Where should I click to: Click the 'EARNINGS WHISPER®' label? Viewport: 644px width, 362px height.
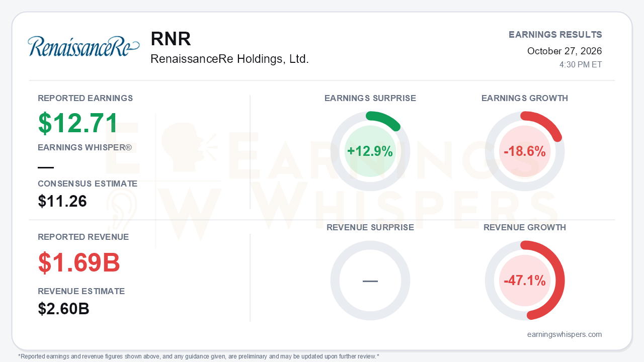coord(85,148)
